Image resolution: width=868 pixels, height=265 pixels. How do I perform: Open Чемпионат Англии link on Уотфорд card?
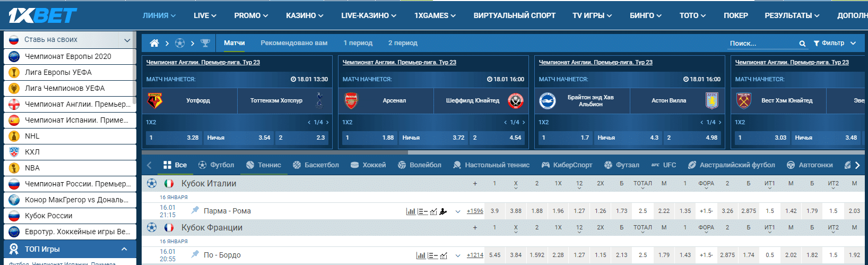(203, 62)
